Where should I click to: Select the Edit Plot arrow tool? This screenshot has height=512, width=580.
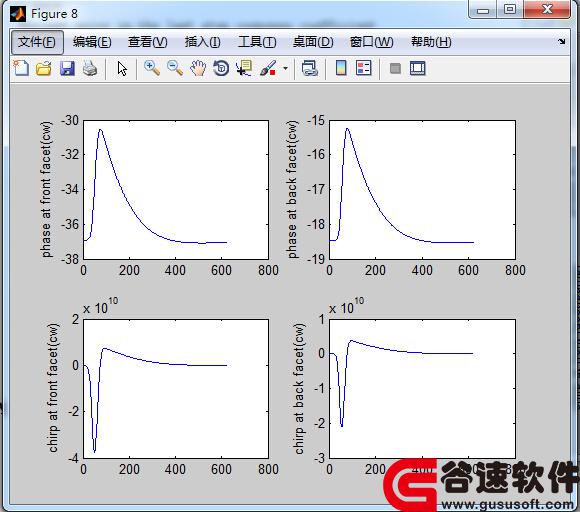[122, 69]
